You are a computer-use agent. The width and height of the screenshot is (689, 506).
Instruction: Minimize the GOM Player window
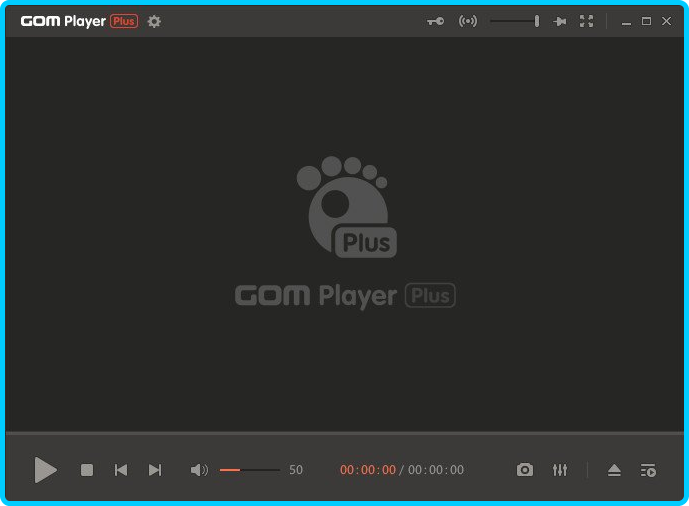(x=626, y=22)
